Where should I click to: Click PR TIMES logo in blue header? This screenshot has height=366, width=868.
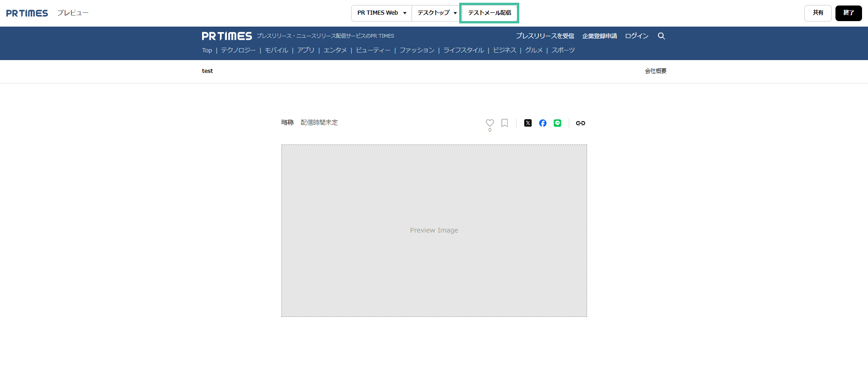click(x=227, y=36)
